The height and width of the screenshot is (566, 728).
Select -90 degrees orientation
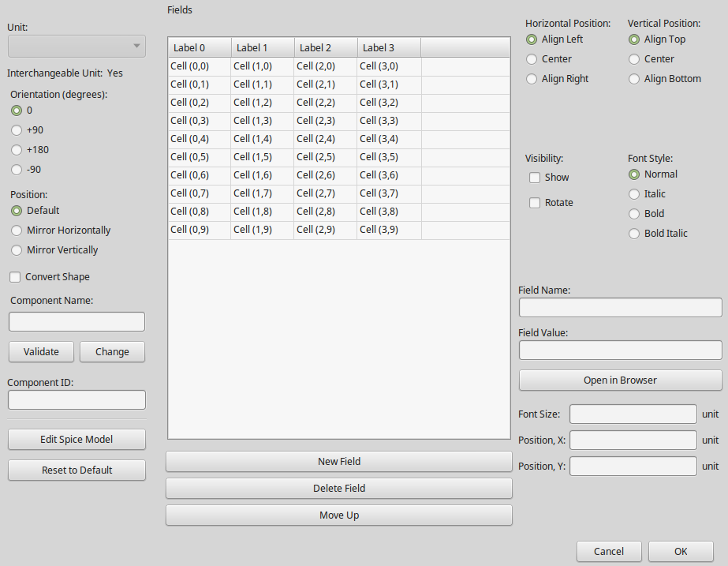click(x=17, y=170)
